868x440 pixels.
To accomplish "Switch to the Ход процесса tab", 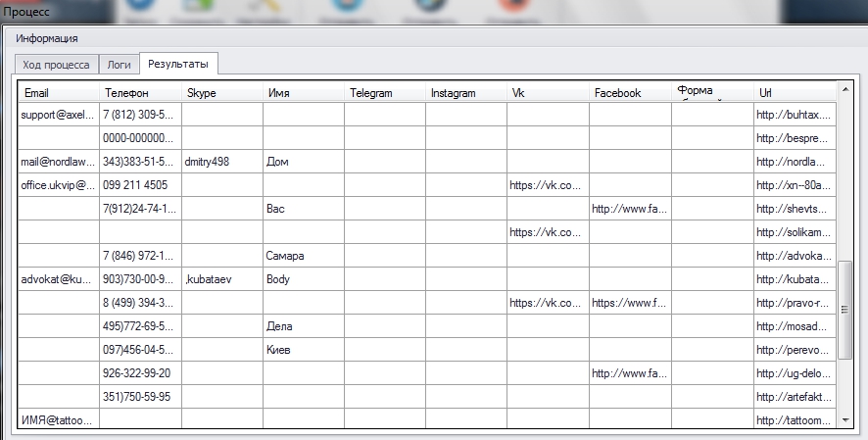I will [57, 65].
